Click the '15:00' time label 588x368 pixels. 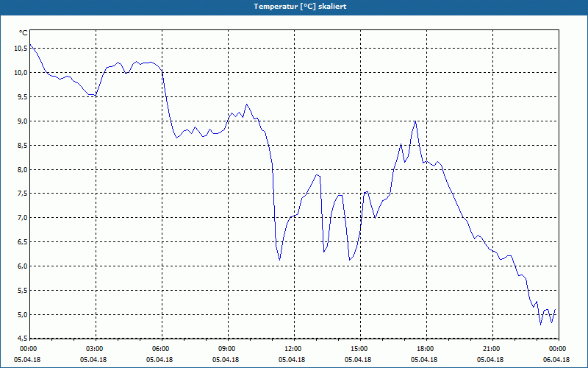click(x=360, y=349)
